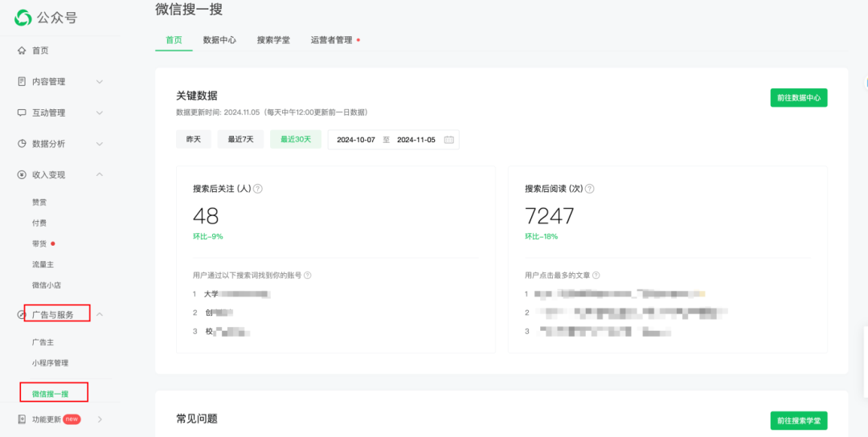Screen dimensions: 868x437
Task: Select the 昨天 time range option
Action: coord(194,140)
